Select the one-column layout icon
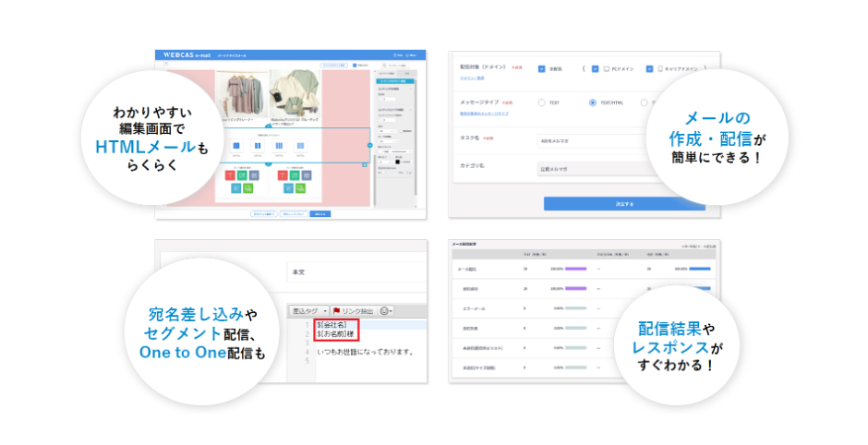Viewport: 868px width, 445px height. pos(236,146)
